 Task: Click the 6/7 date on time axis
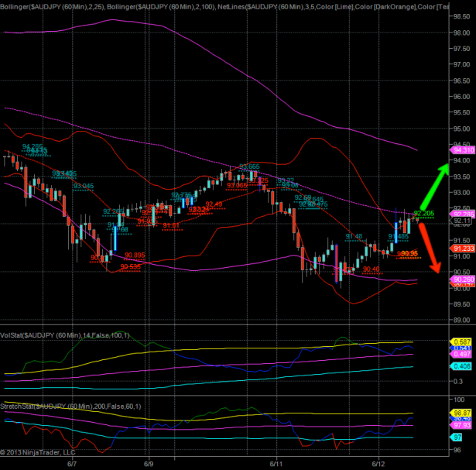pos(72,464)
